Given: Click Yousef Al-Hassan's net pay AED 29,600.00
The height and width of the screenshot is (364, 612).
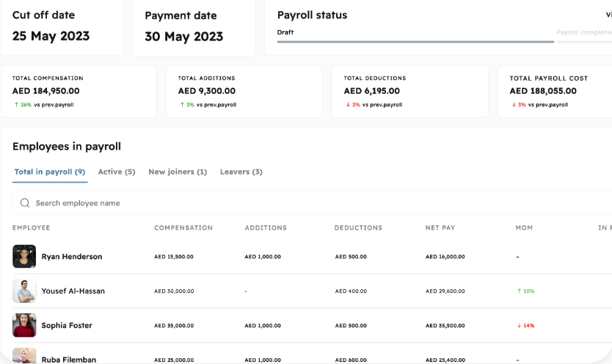Looking at the screenshot, I should coord(445,291).
